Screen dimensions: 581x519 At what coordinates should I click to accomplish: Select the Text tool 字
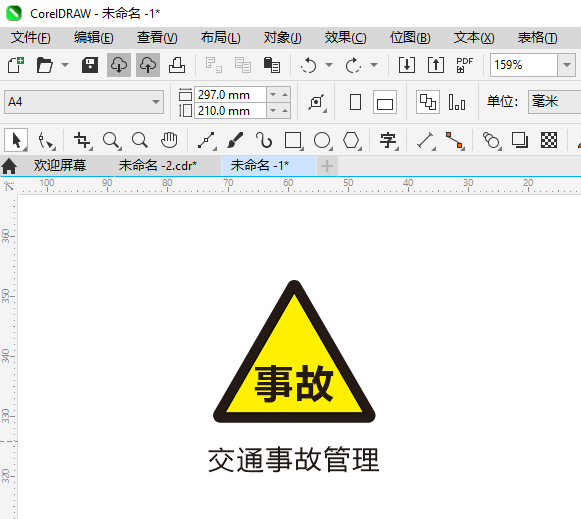[x=388, y=141]
